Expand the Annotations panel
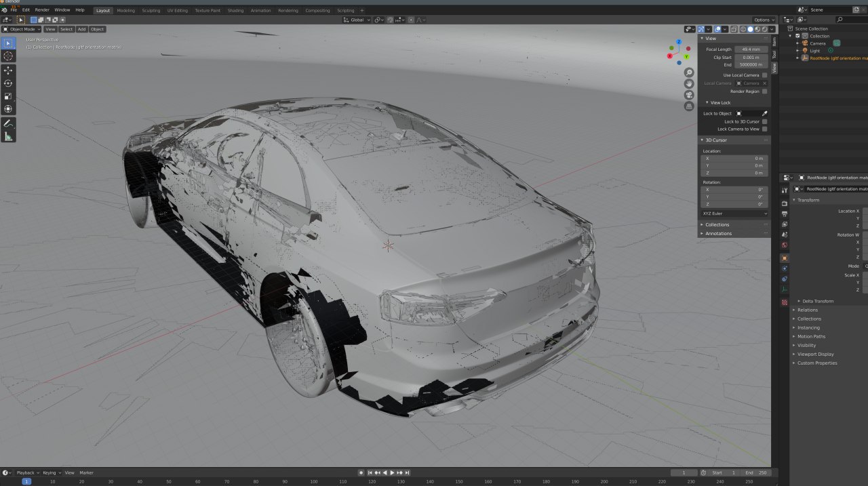This screenshot has width=868, height=486. point(718,233)
